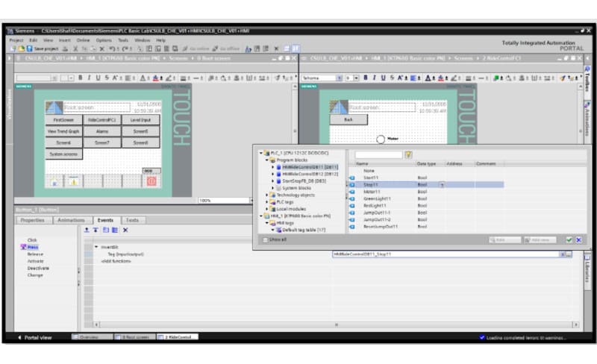Screen dimensions: 597x364
Task: Switch to the Properties tab
Action: pos(33,220)
